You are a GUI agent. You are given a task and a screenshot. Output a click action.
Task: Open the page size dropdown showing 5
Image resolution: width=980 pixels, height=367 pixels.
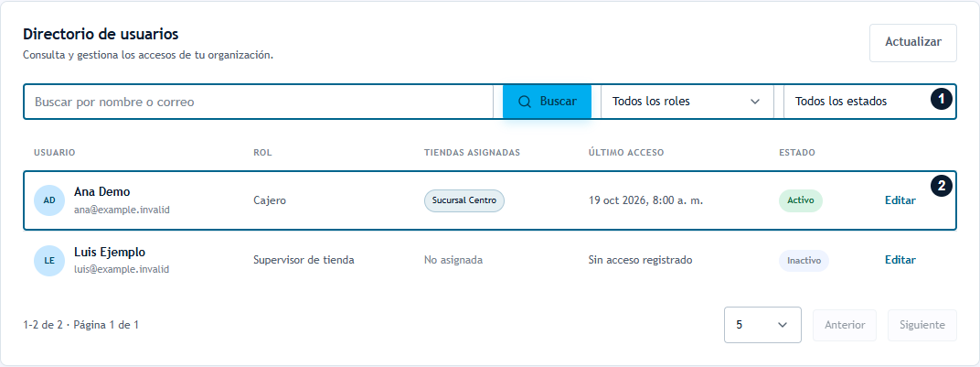pos(762,325)
